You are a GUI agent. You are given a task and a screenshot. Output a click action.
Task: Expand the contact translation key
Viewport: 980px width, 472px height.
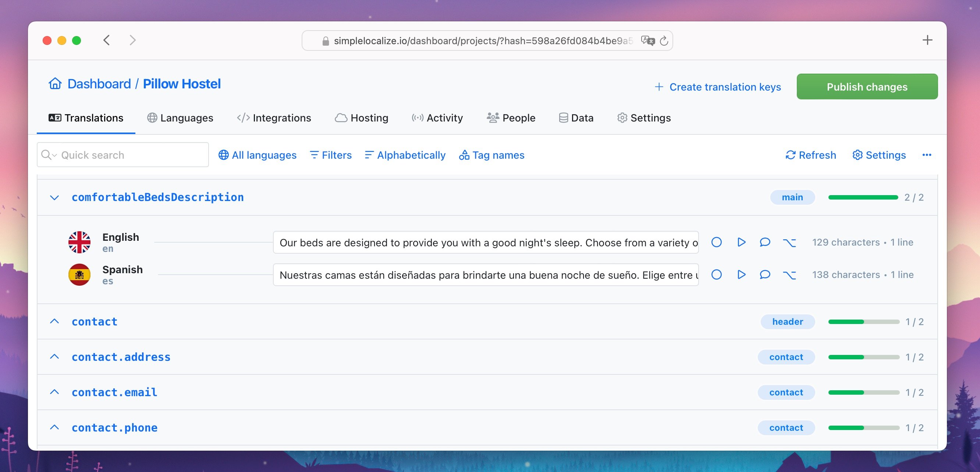54,321
